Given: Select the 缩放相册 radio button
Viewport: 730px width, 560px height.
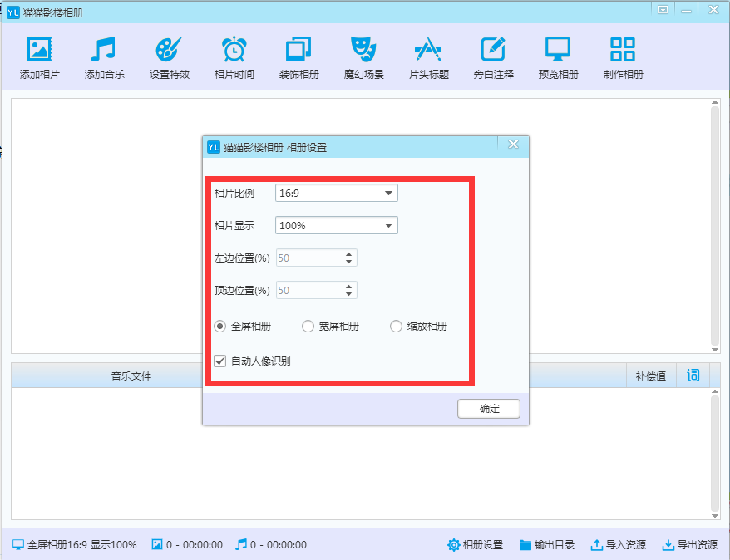Looking at the screenshot, I should point(396,326).
